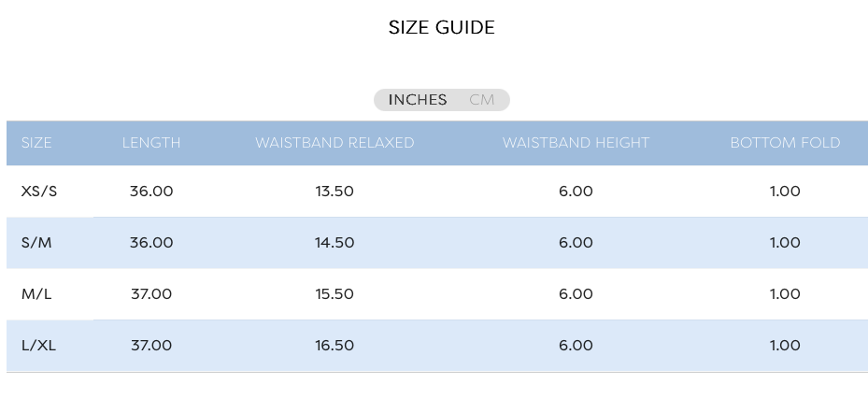Click the 16.50 waistband relaxed value

point(334,346)
